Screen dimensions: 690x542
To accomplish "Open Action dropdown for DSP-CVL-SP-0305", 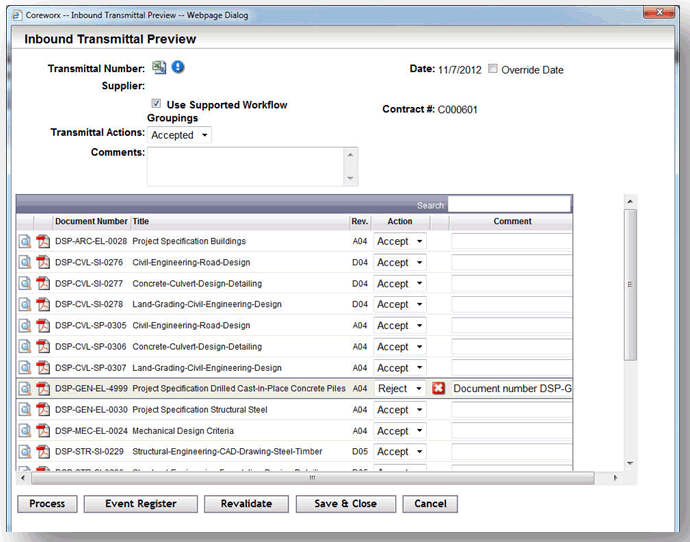I will pyautogui.click(x=400, y=325).
